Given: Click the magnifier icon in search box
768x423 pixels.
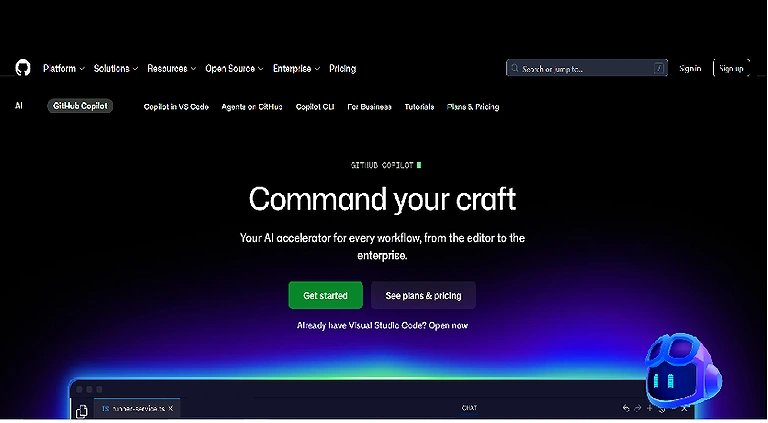Looking at the screenshot, I should click(x=514, y=68).
